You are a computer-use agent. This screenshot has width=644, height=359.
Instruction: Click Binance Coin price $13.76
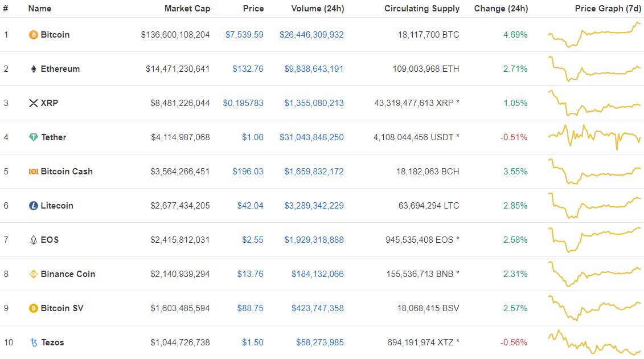click(x=250, y=274)
